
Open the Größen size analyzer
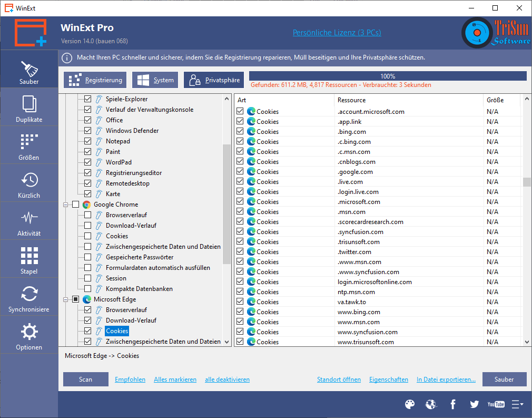tap(29, 145)
